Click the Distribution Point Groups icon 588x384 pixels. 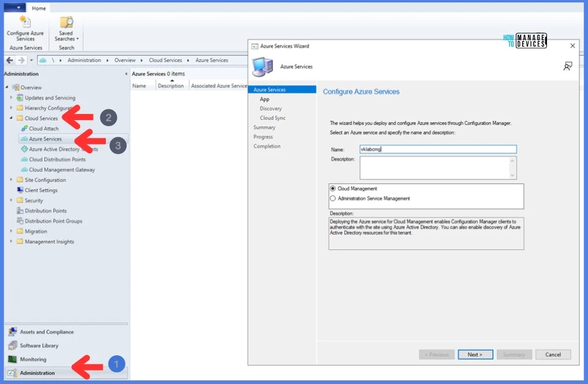pyautogui.click(x=20, y=221)
